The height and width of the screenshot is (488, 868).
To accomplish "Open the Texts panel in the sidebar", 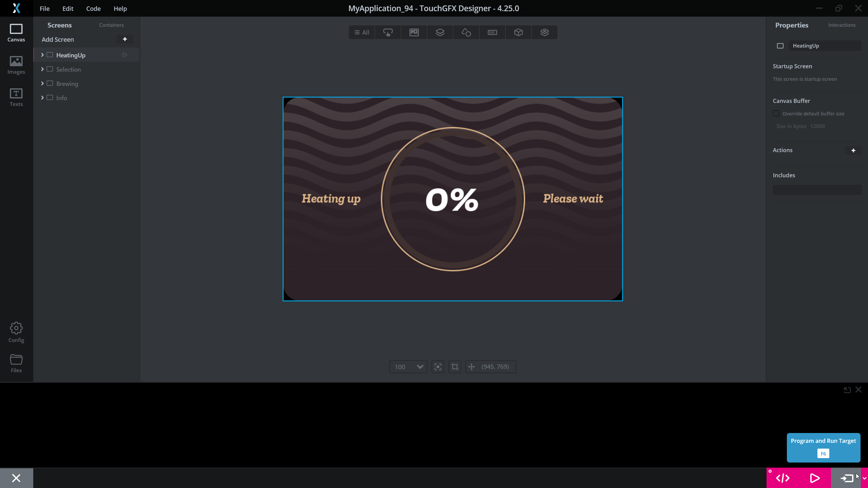I will coord(16,97).
